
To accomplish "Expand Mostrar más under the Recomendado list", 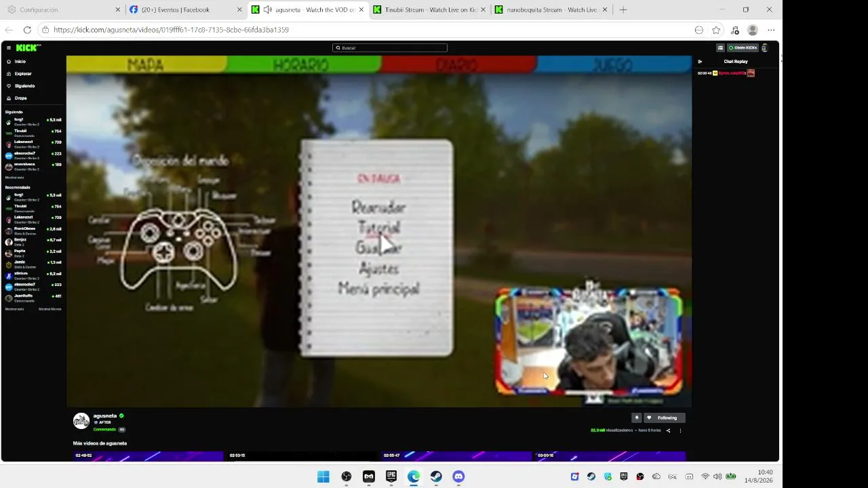I will pos(14,309).
